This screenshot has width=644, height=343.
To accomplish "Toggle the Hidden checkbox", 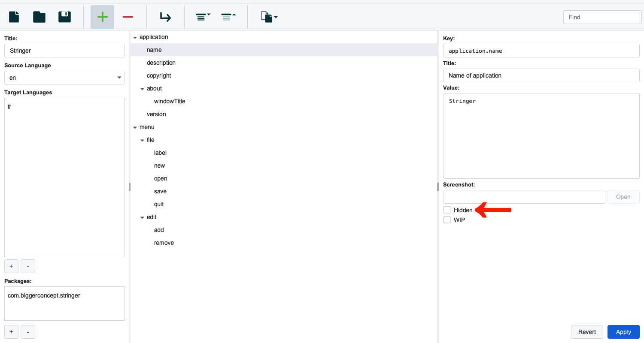I will (x=447, y=210).
